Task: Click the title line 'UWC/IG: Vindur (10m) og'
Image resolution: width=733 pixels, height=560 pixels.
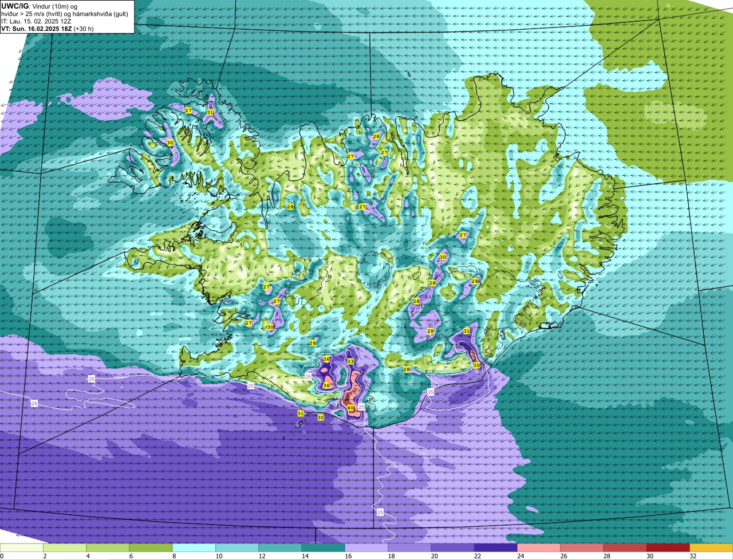Action: tap(39, 6)
